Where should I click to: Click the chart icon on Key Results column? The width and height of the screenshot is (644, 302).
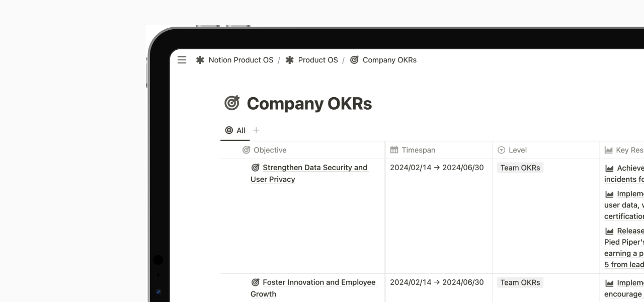click(609, 149)
